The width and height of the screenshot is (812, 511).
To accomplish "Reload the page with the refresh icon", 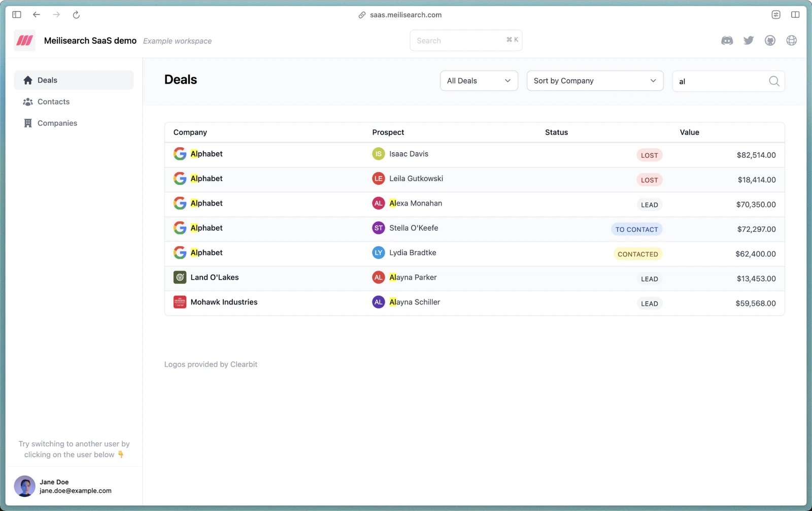I will (76, 15).
